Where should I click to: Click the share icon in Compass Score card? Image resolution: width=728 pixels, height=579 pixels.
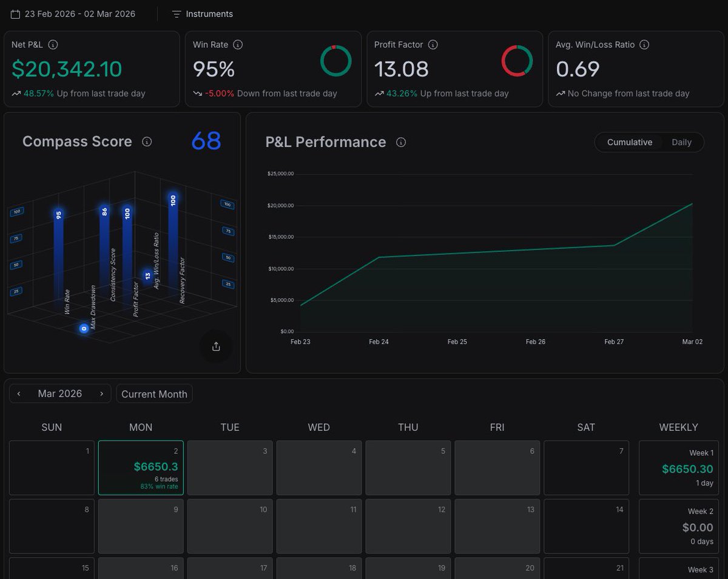pos(216,347)
